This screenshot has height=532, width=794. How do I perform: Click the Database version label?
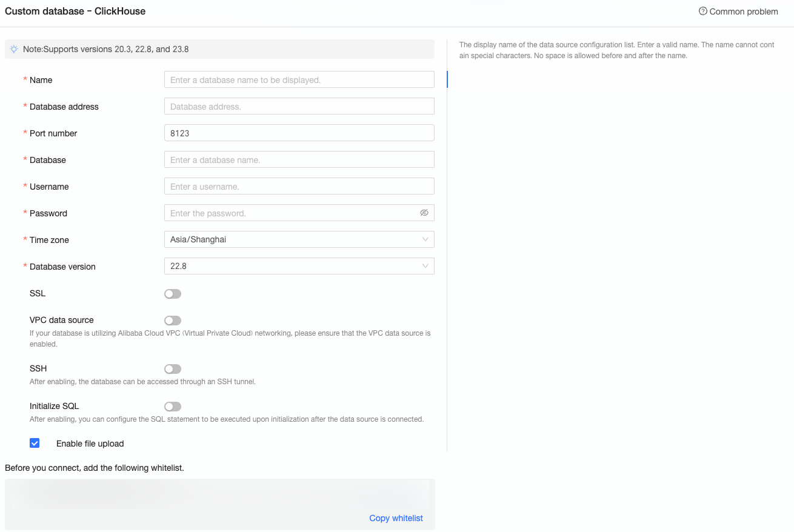(x=62, y=267)
